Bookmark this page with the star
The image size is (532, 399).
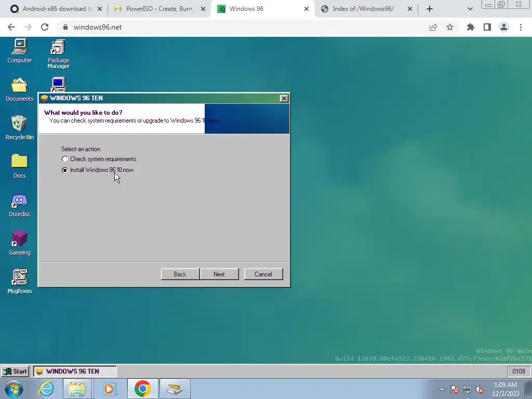[x=450, y=27]
